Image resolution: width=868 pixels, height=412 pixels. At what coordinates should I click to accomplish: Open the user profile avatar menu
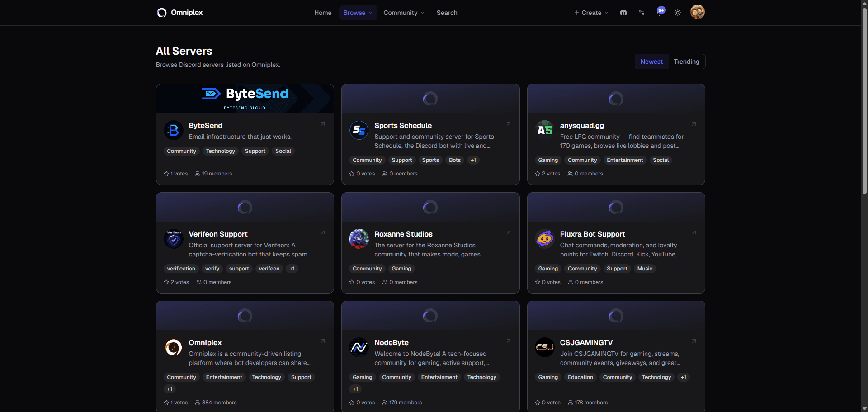point(698,12)
